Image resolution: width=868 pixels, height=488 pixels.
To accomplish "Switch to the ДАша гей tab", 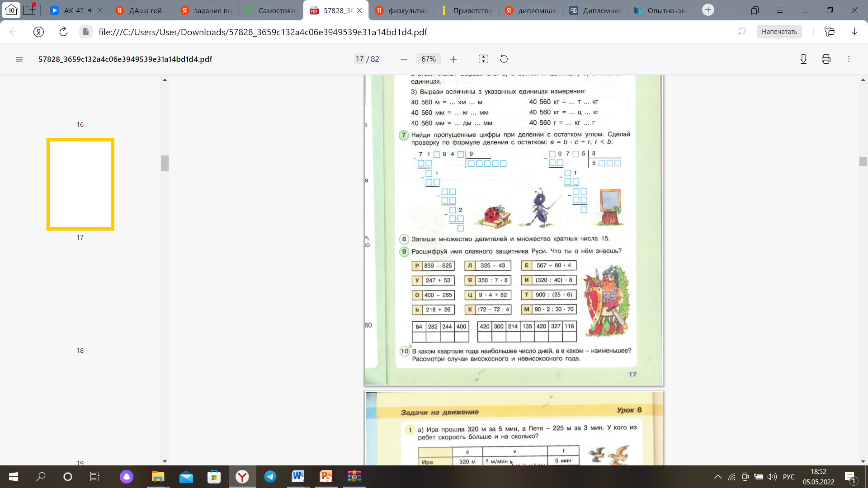I will [x=142, y=10].
